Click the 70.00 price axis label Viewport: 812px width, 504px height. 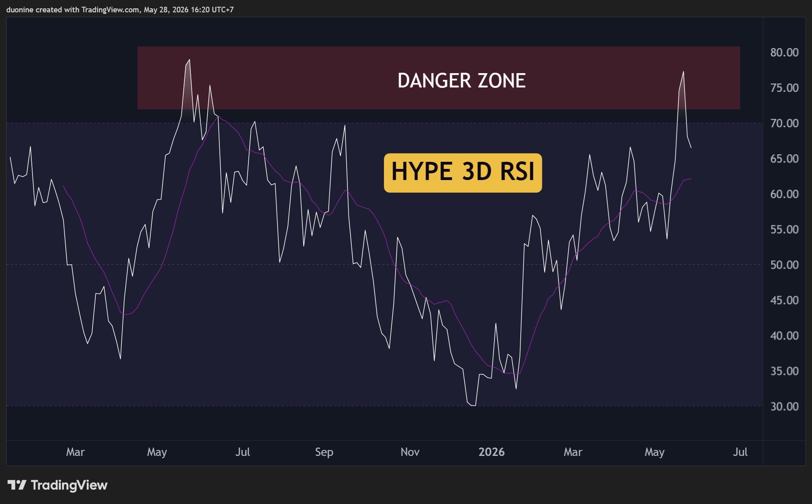point(784,123)
